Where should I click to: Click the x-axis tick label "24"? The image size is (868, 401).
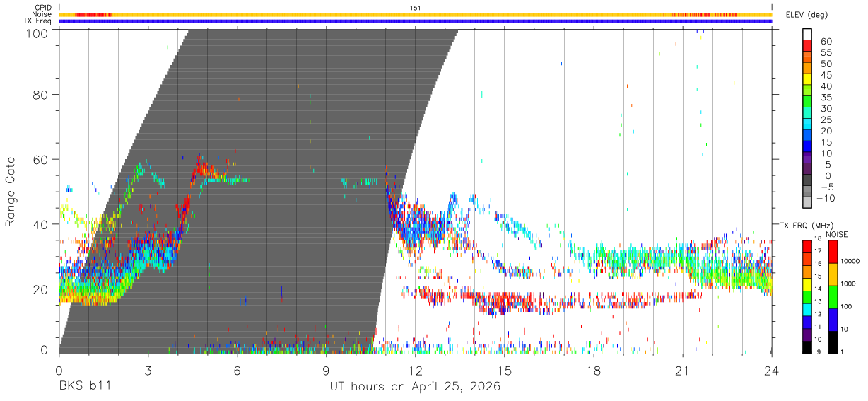pos(772,370)
